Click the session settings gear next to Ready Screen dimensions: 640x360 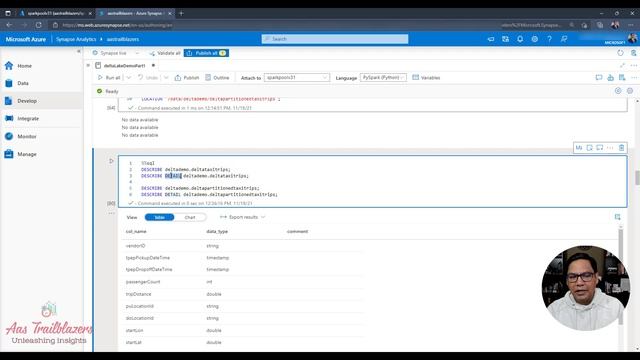(x=630, y=91)
